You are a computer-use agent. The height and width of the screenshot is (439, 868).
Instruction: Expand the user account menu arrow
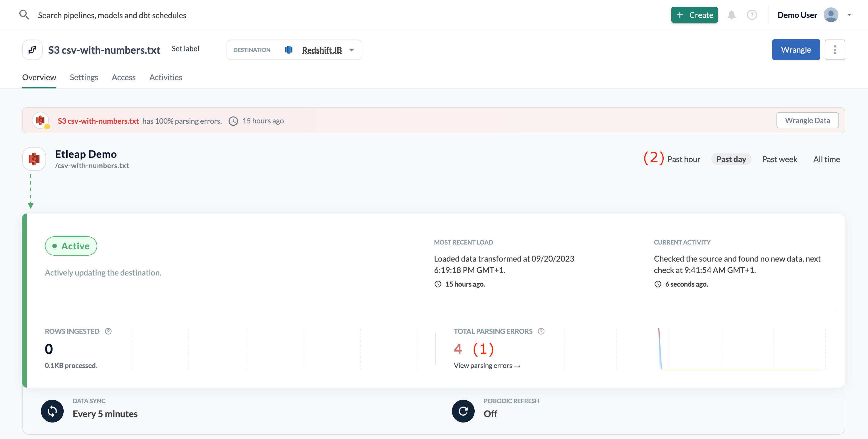(849, 15)
